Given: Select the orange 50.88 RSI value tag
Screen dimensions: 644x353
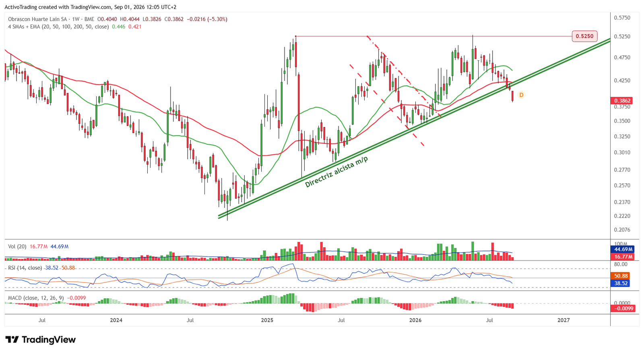Looking at the screenshot, I should pyautogui.click(x=620, y=276).
